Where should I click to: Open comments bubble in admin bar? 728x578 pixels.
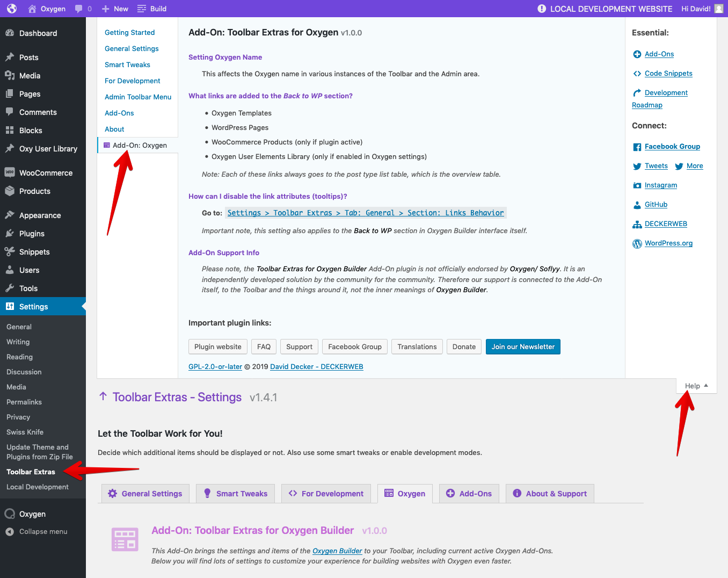tap(83, 9)
